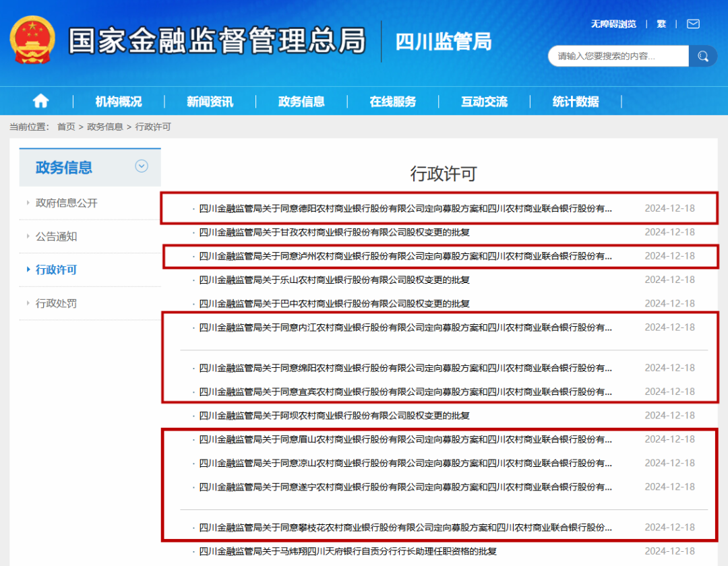Image resolution: width=728 pixels, height=566 pixels.
Task: Open the 德阳农村商业银行 approval notice
Action: coord(405,208)
